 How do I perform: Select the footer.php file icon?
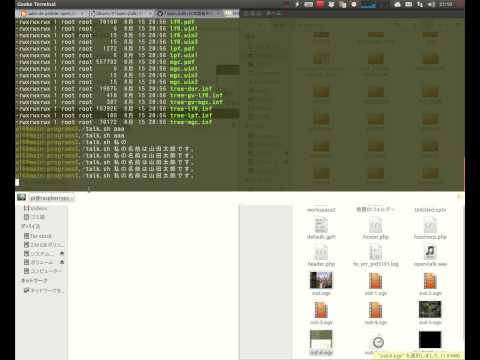click(376, 225)
